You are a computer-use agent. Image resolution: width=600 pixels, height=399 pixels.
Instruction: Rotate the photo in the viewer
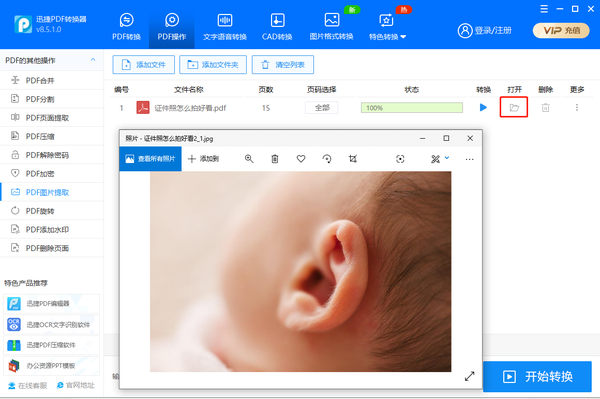327,159
